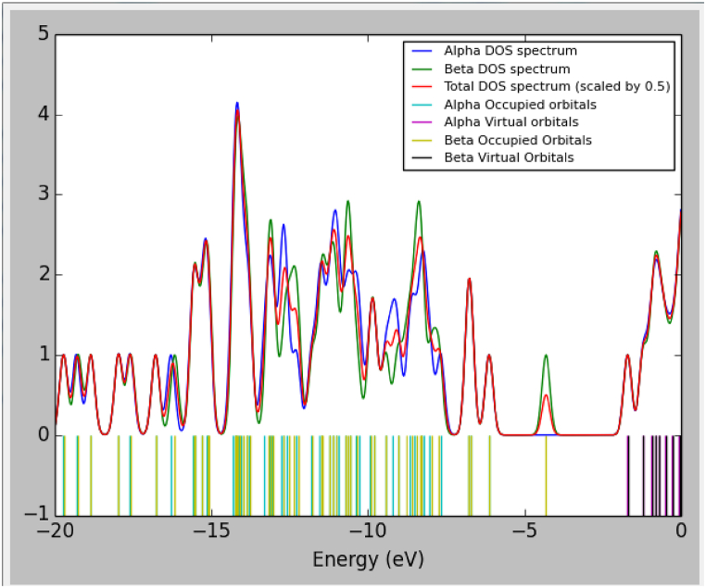The width and height of the screenshot is (706, 588).
Task: Select the −1 y-axis tick label
Action: 39,515
